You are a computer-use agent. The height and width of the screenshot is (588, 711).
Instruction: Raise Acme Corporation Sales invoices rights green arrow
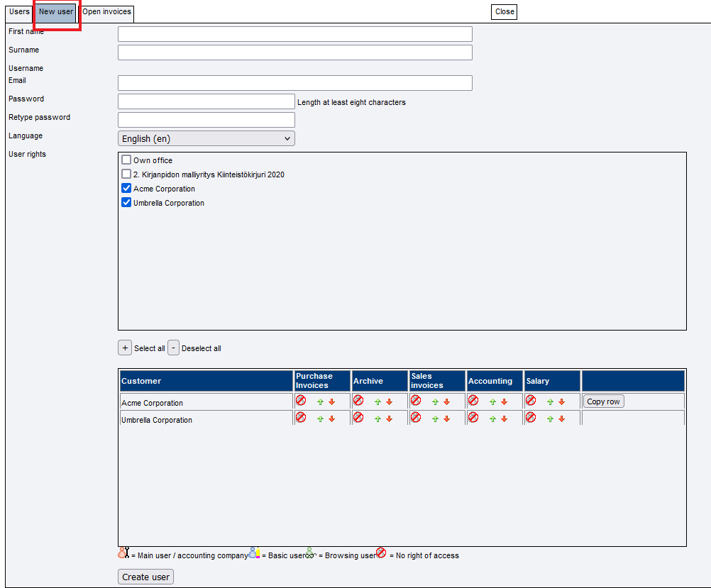click(x=435, y=402)
